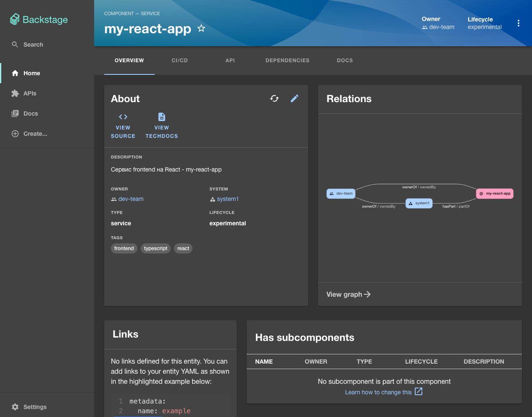
Task: Sort subcomponents by Owner column
Action: pyautogui.click(x=316, y=362)
